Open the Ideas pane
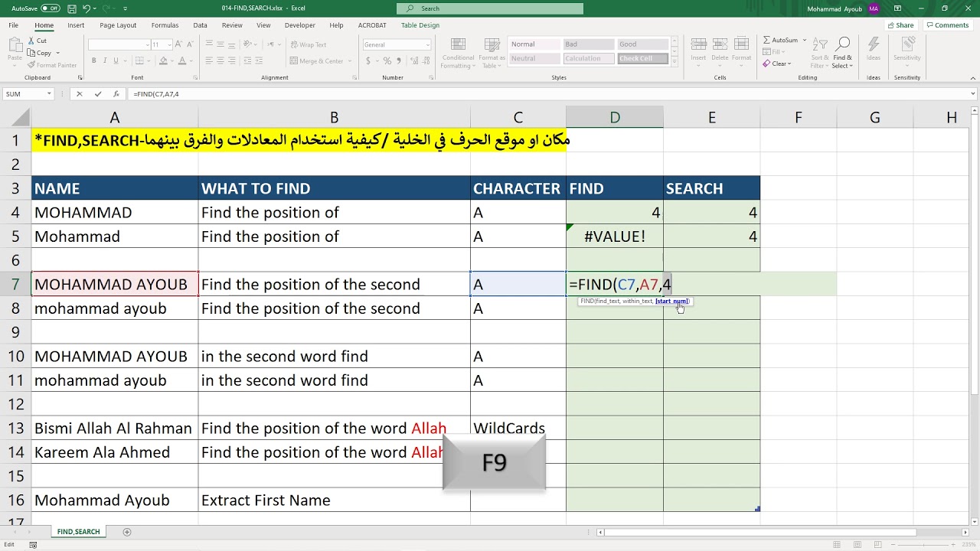Viewport: 980px width, 551px height. [x=874, y=49]
